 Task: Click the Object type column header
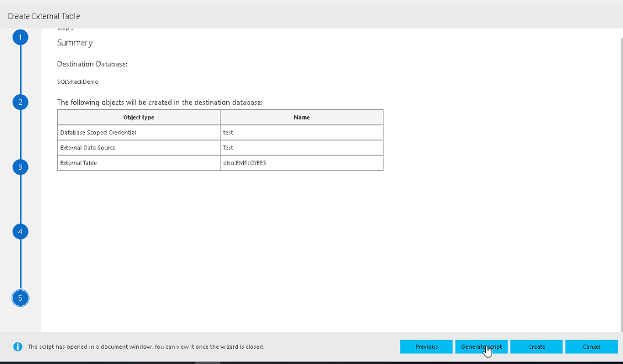(138, 117)
